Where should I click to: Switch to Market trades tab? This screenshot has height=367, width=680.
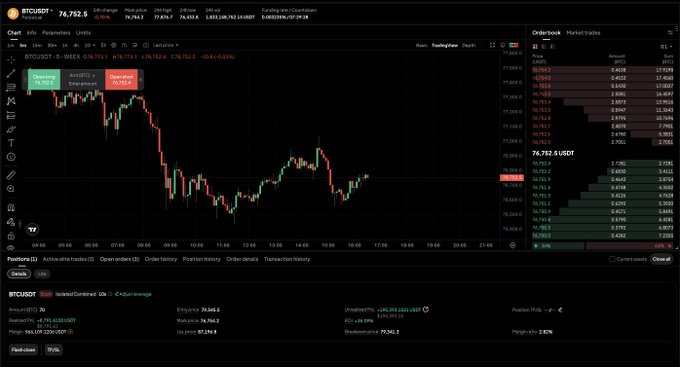point(583,33)
